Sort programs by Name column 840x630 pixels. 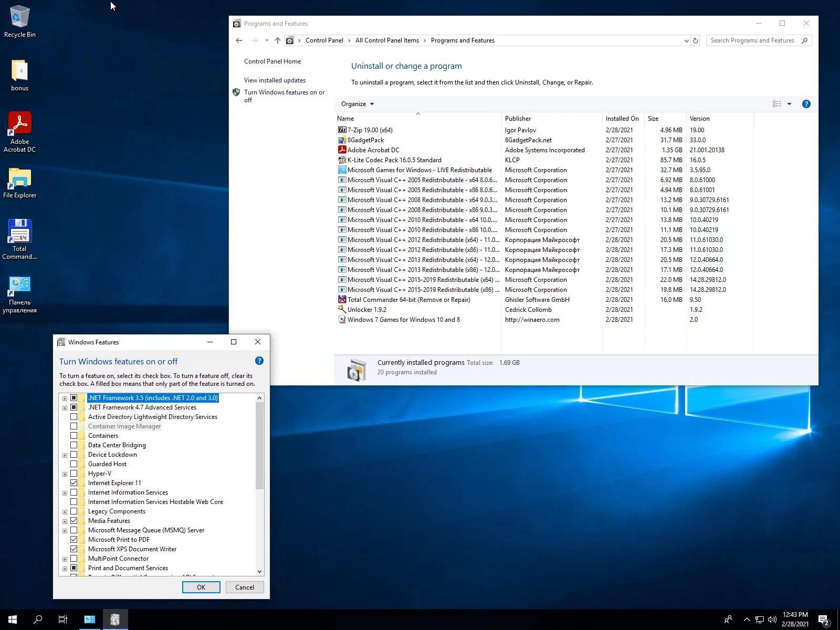418,119
